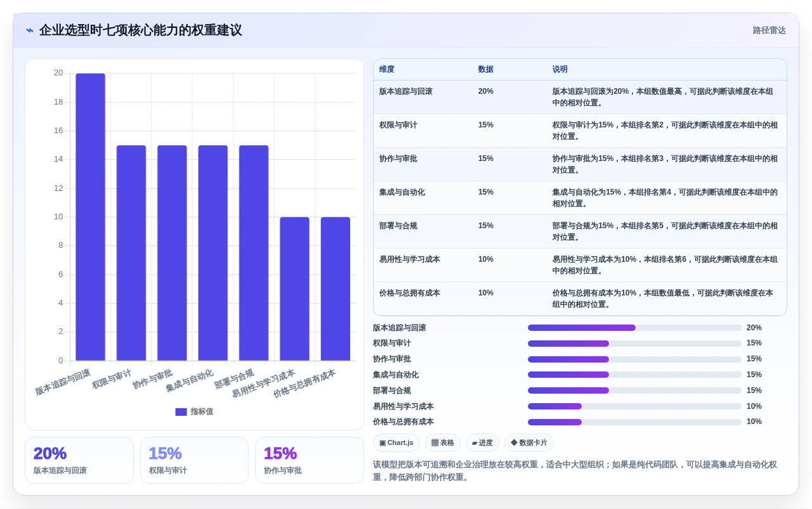
Task: Click the description in the 价格与总拥有成本 row
Action: click(x=663, y=299)
